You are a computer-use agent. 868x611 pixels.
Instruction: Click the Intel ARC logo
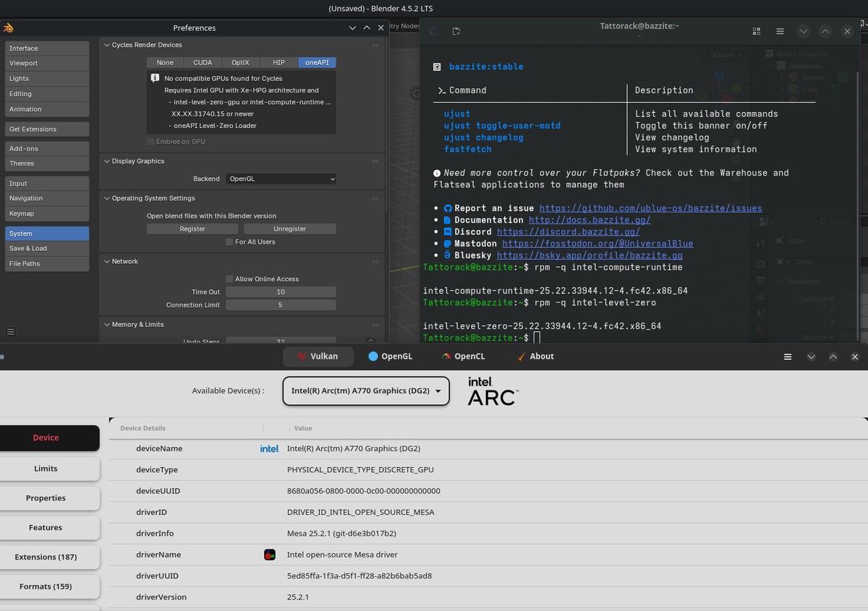tap(491, 390)
